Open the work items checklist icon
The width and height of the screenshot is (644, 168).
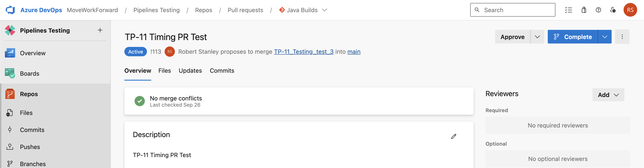point(568,10)
